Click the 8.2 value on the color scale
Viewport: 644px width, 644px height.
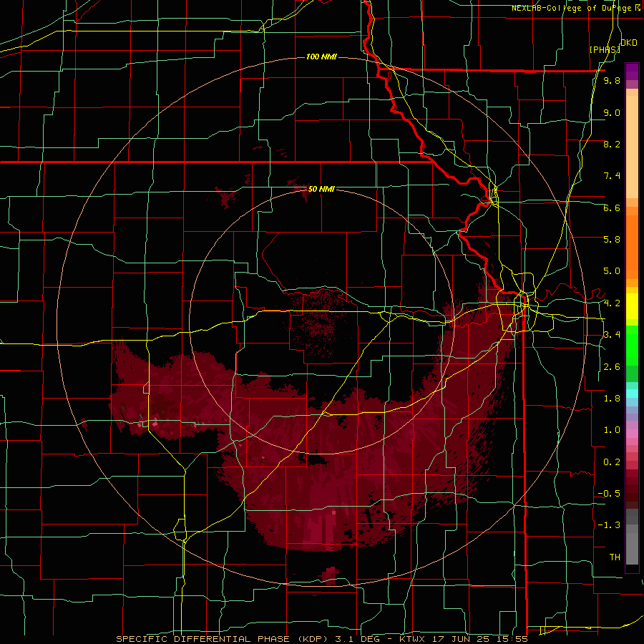point(612,144)
